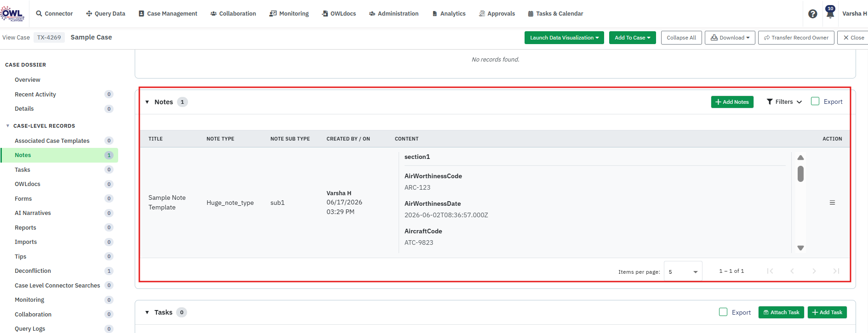The width and height of the screenshot is (868, 333).
Task: Open the Case Management menu
Action: 168,14
